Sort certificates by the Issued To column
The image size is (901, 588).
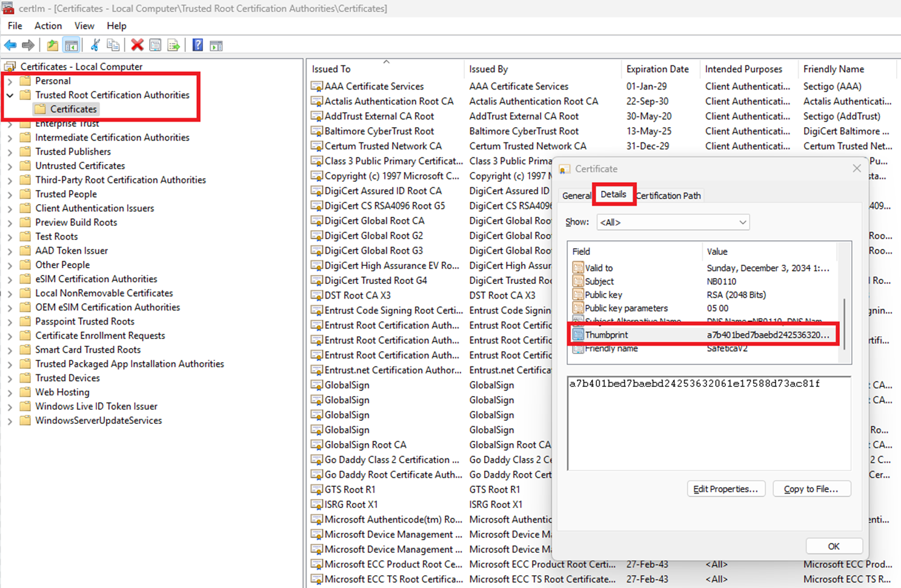(331, 68)
